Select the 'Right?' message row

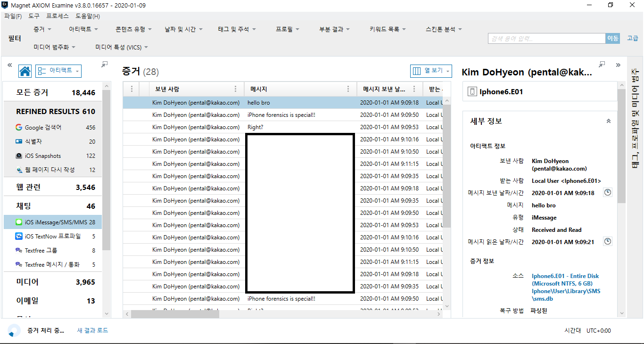[283, 127]
